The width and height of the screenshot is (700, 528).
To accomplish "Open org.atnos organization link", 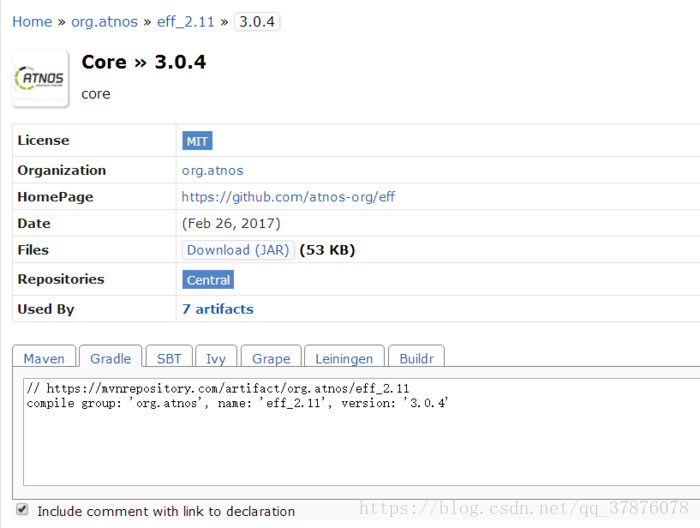I will [212, 170].
